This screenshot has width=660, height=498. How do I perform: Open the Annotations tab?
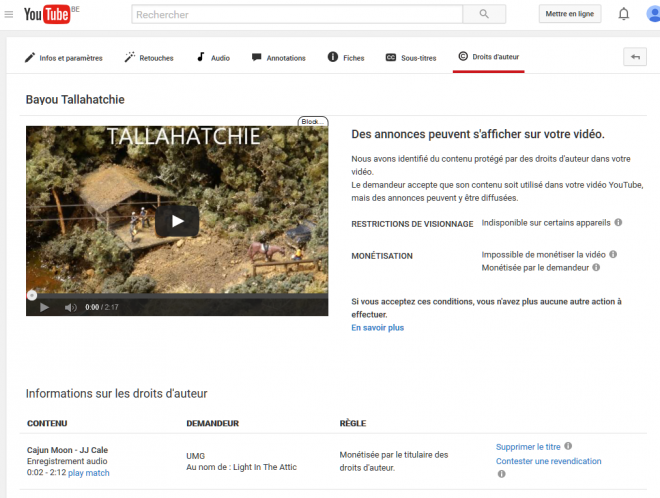pyautogui.click(x=279, y=58)
